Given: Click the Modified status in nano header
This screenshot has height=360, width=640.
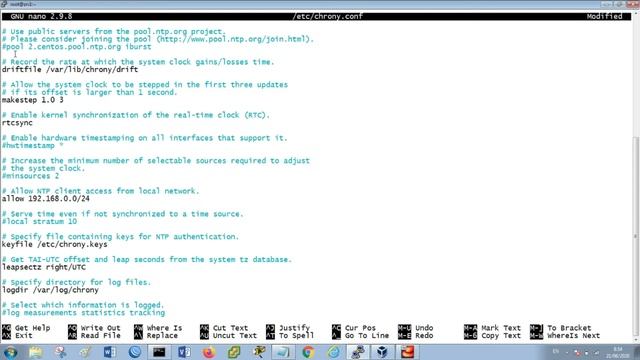Looking at the screenshot, I should (x=604, y=16).
